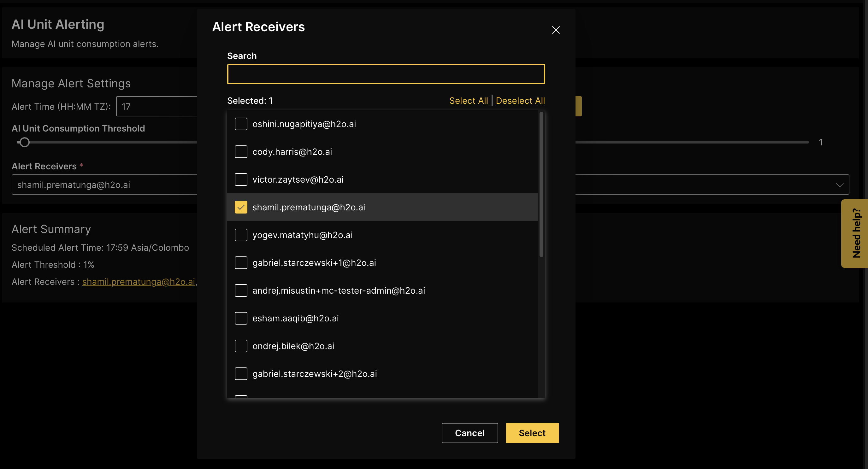
Task: Close the Alert Receivers dialog
Action: (556, 30)
